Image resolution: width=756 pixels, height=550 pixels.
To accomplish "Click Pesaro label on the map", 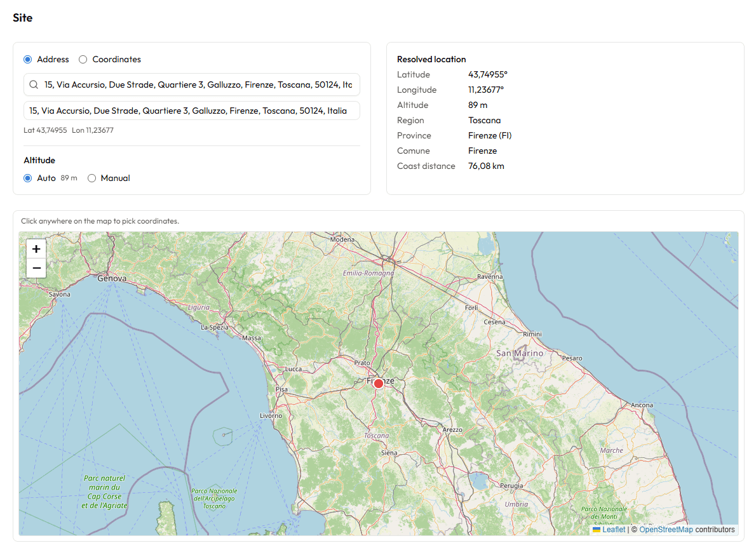I will (572, 359).
